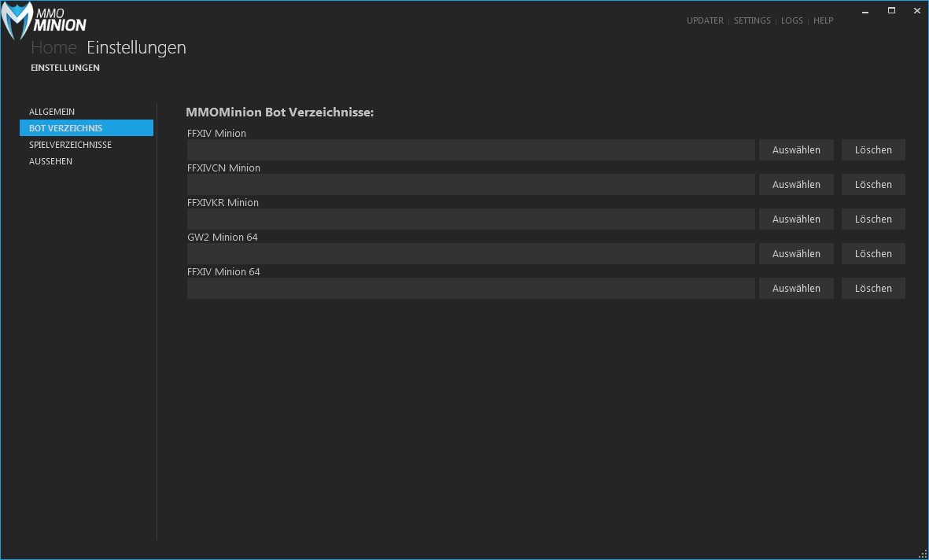Focus the GW2 Minion 64 directory field

pos(470,254)
